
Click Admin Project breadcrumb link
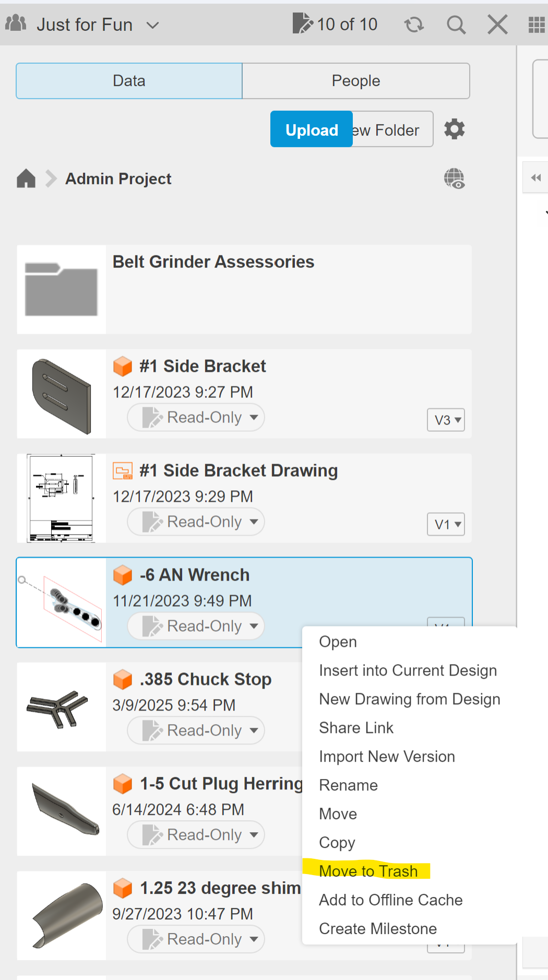pyautogui.click(x=118, y=179)
